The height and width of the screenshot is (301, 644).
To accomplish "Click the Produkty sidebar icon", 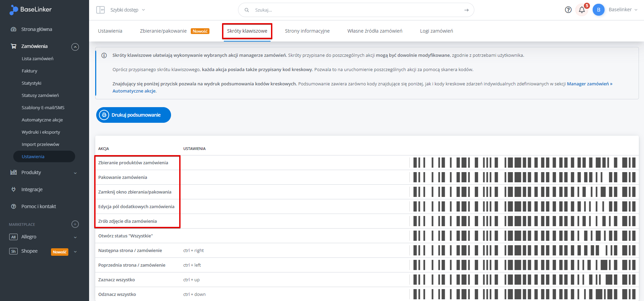I will (14, 172).
